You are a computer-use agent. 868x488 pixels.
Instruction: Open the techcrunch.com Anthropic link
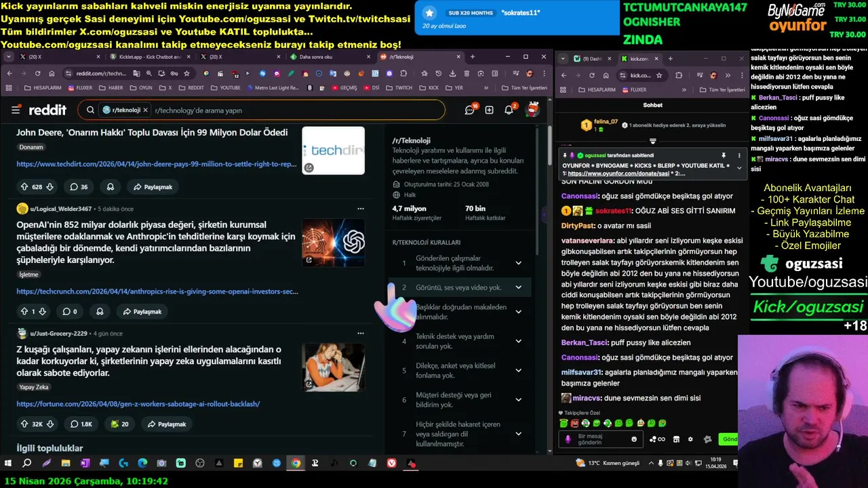157,291
